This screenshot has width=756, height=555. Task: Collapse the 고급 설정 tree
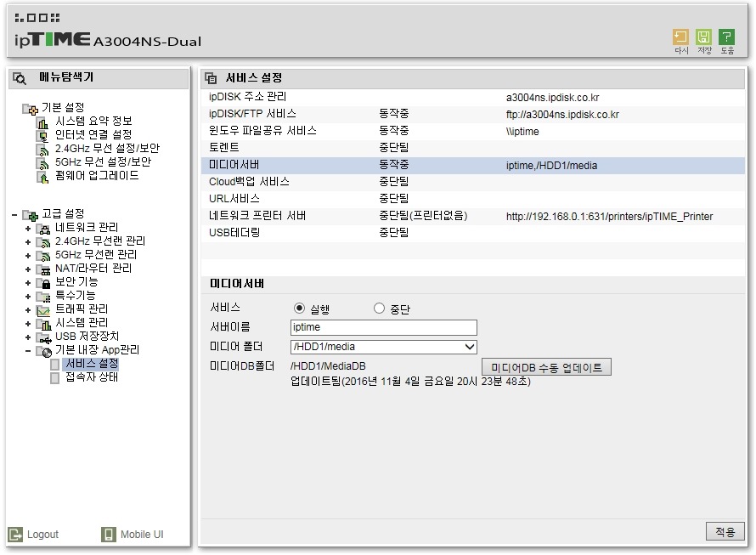click(14, 215)
